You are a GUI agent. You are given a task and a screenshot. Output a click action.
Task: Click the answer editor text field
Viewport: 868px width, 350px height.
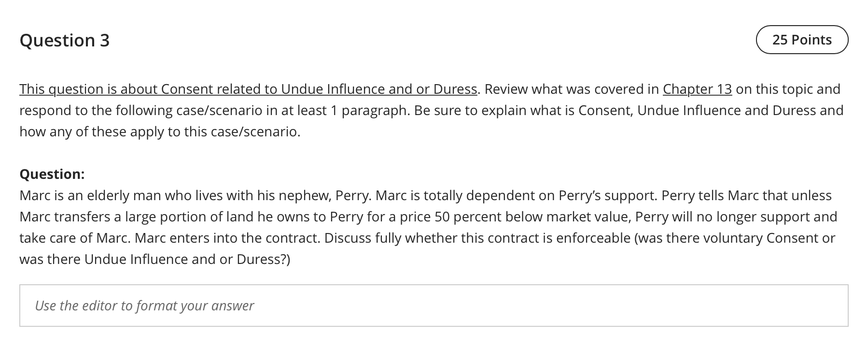coord(434,306)
